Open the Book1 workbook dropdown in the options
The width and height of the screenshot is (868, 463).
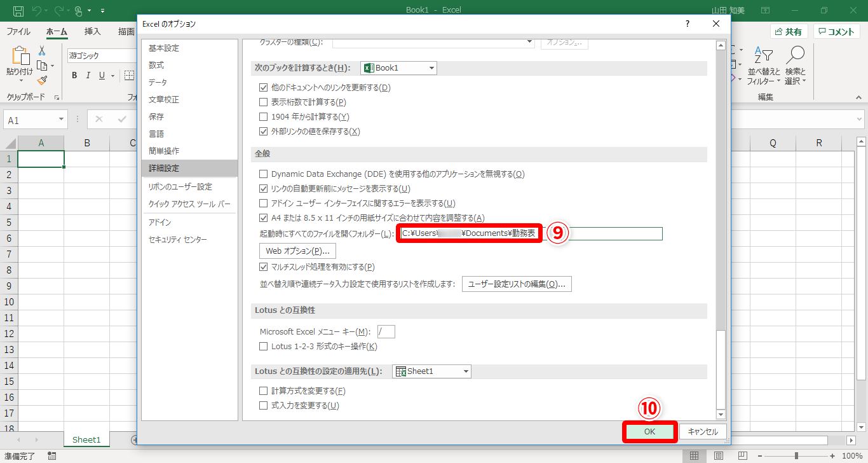point(399,68)
